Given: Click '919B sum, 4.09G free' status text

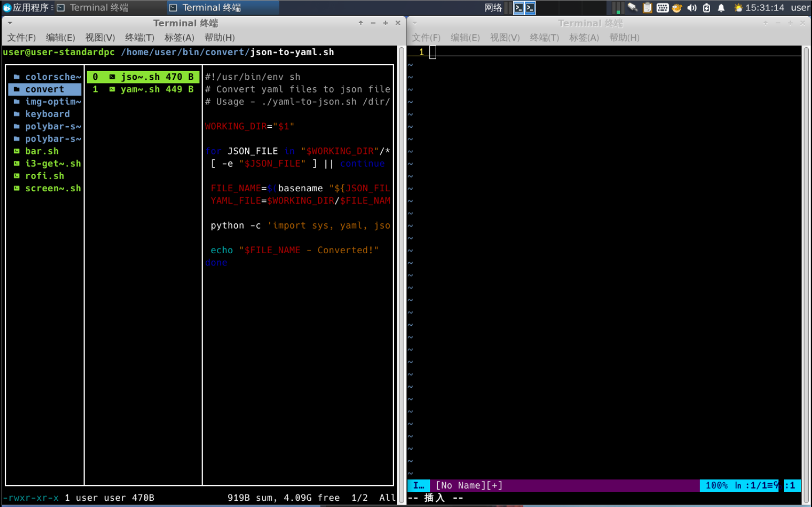Looking at the screenshot, I should pyautogui.click(x=283, y=498).
